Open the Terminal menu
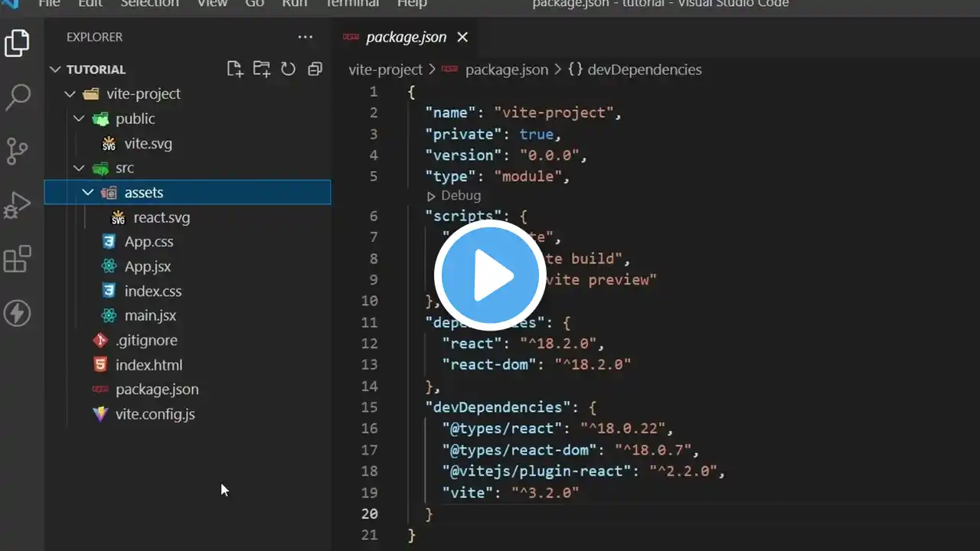 352,4
